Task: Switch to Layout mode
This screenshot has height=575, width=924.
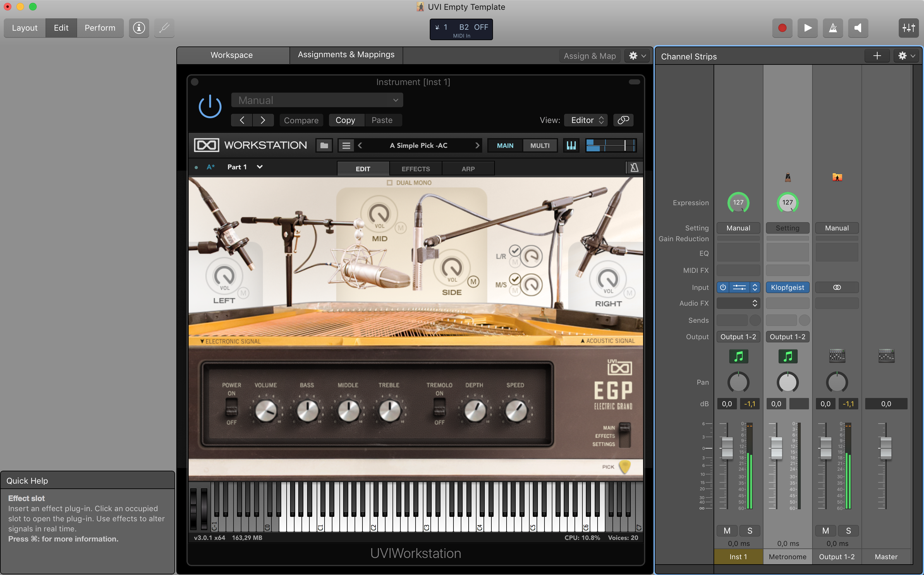Action: 25,28
